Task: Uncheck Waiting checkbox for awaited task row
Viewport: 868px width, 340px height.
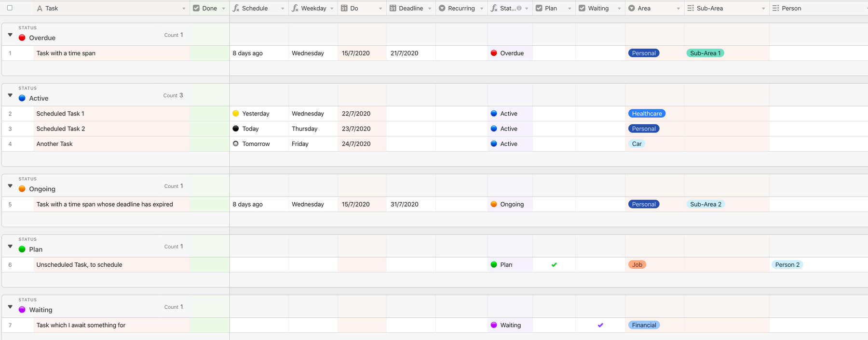Action: (x=600, y=325)
